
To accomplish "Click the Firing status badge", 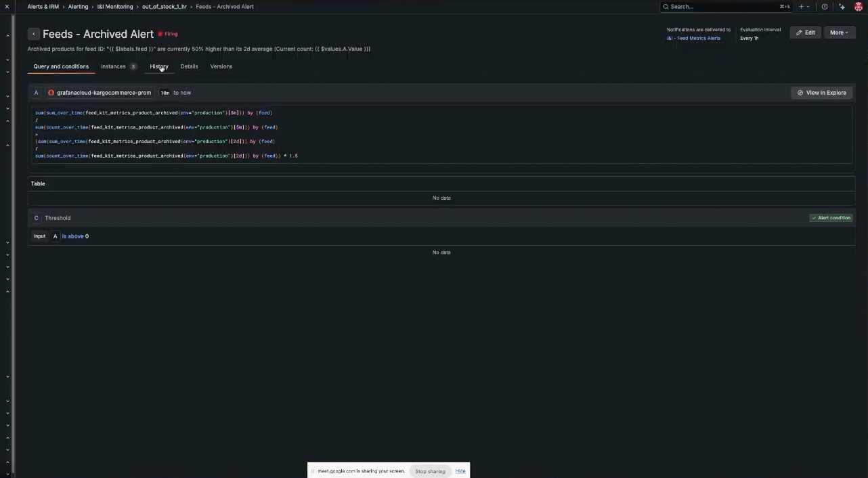I will pyautogui.click(x=167, y=34).
